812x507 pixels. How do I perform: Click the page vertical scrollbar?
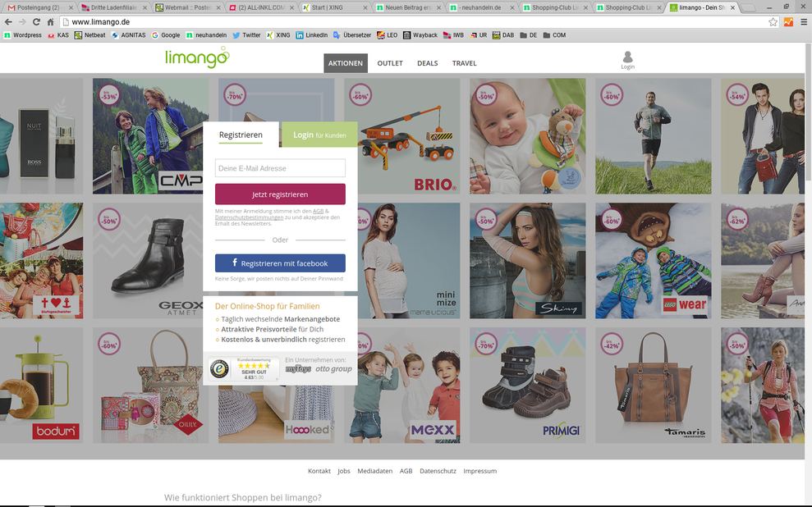[809, 112]
